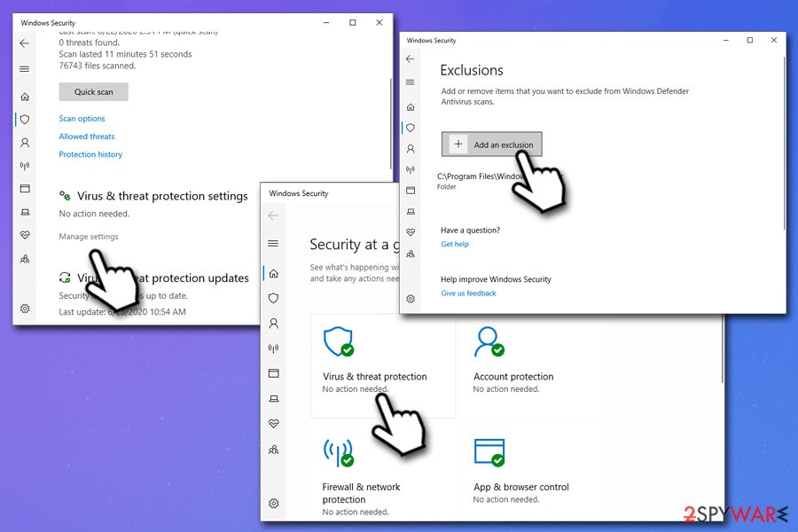
Task: Open the hamburger menu in scan results window
Action: (25, 69)
